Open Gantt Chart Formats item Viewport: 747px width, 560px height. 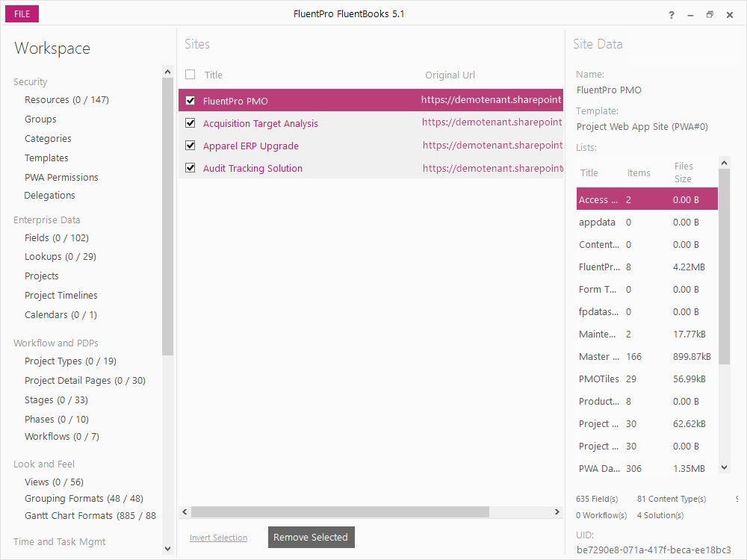pyautogui.click(x=90, y=516)
